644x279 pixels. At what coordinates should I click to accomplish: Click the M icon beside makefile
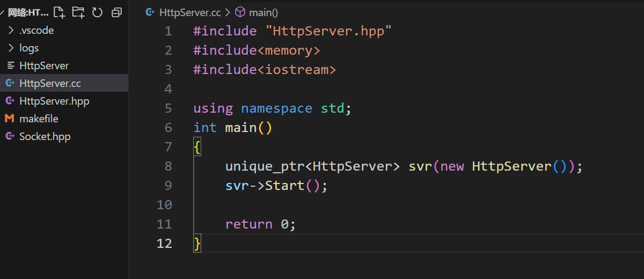point(10,119)
